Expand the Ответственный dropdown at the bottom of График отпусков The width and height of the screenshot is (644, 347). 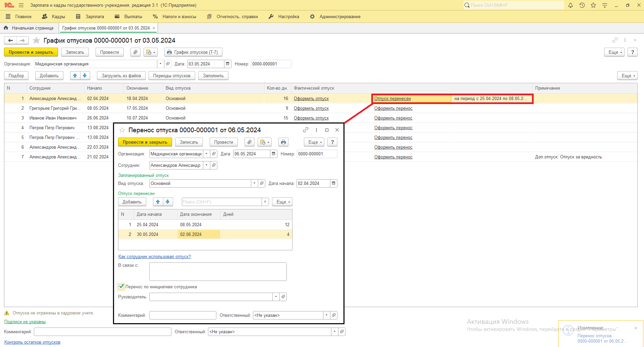pos(335,332)
